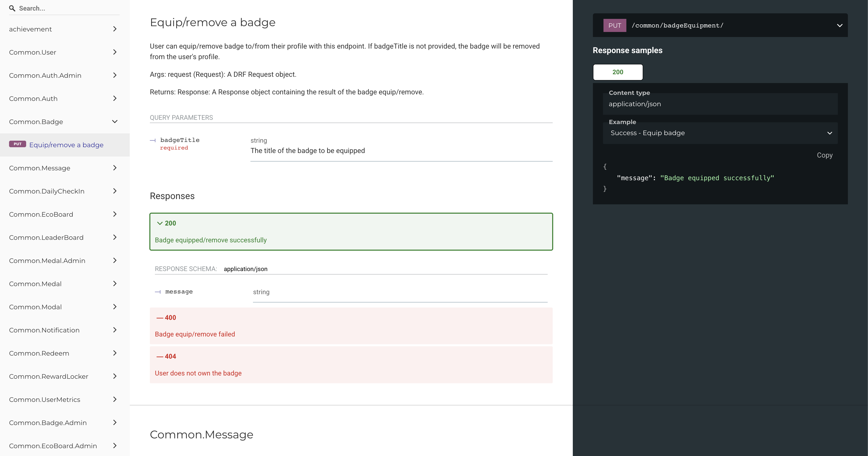This screenshot has width=868, height=456.
Task: Expand Common.LeaderBoard in sidebar
Action: point(65,238)
